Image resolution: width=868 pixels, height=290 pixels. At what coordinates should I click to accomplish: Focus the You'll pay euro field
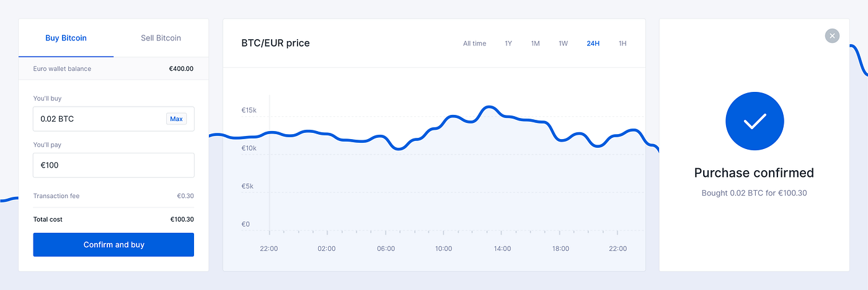113,165
